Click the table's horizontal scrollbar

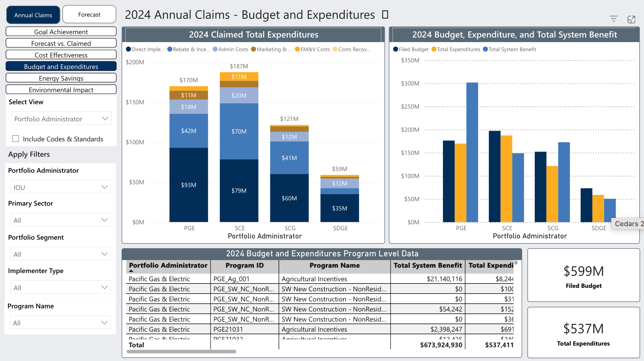[x=181, y=352]
